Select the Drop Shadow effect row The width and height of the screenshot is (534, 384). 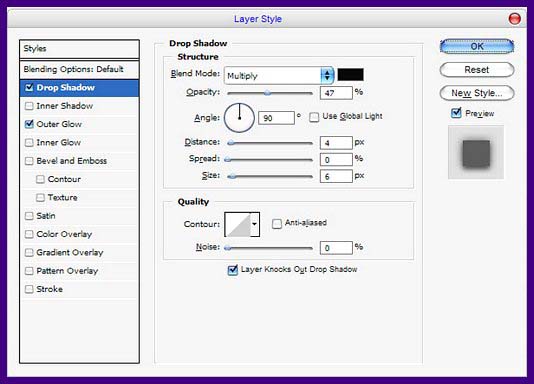coord(79,87)
